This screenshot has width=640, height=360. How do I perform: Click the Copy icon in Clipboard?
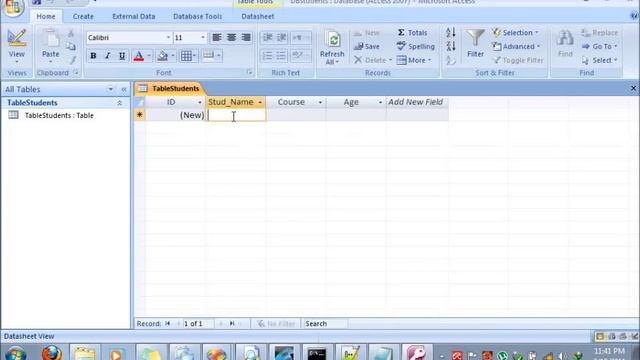pos(71,47)
